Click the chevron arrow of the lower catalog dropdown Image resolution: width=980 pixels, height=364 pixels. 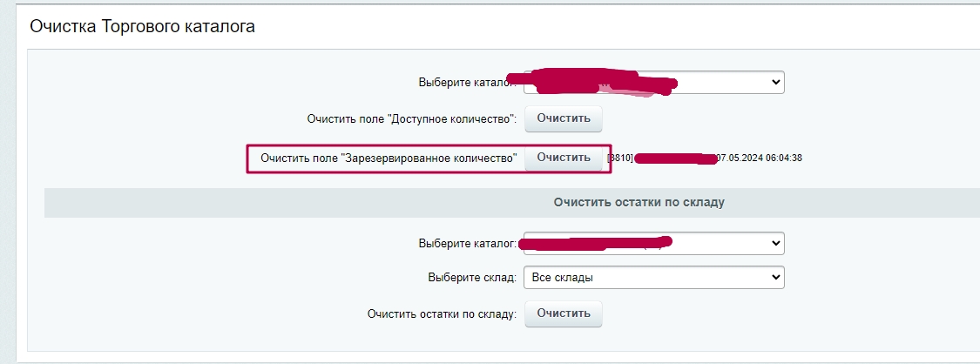(776, 243)
